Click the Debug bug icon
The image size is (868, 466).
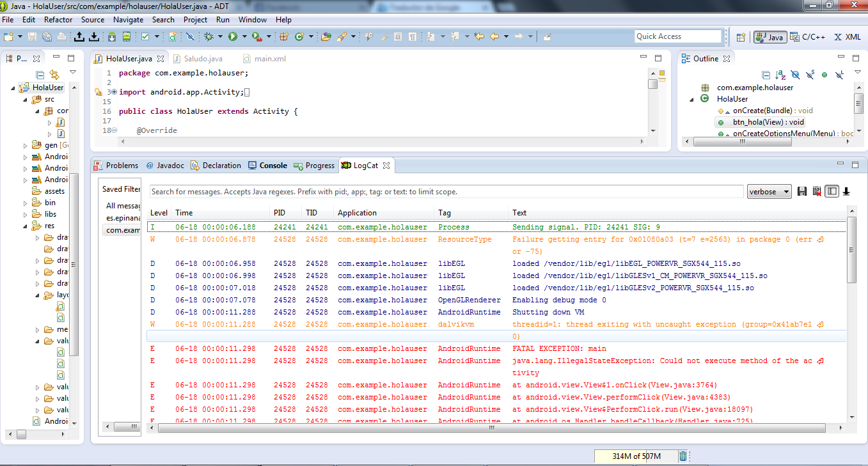click(x=209, y=36)
